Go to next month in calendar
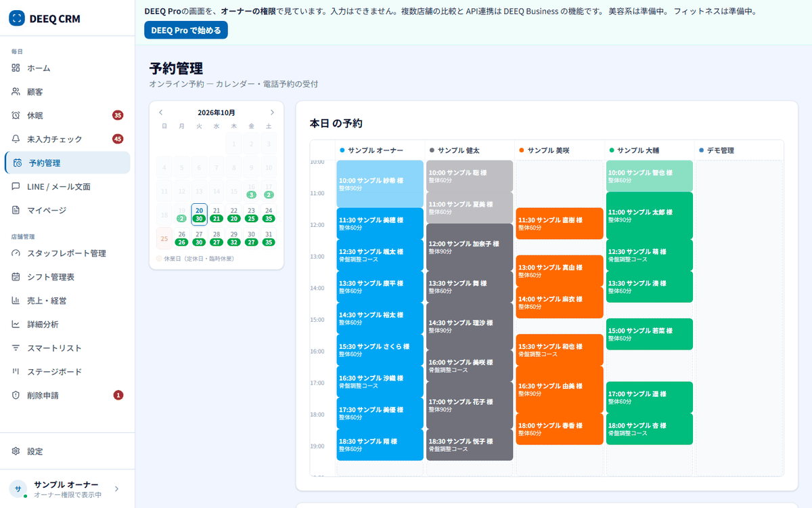812x508 pixels. (272, 112)
